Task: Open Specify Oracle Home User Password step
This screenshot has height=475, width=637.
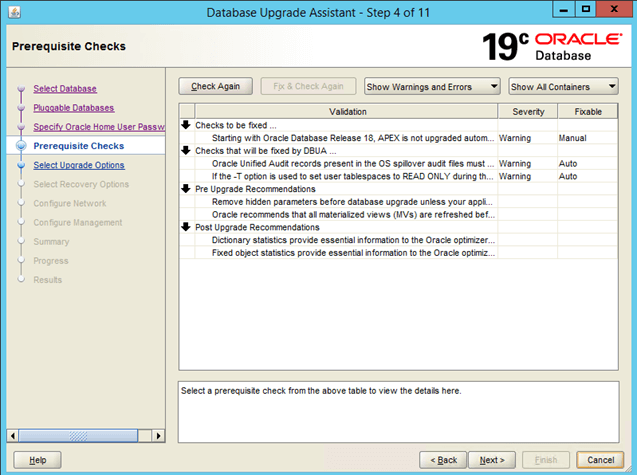Action: (x=98, y=127)
